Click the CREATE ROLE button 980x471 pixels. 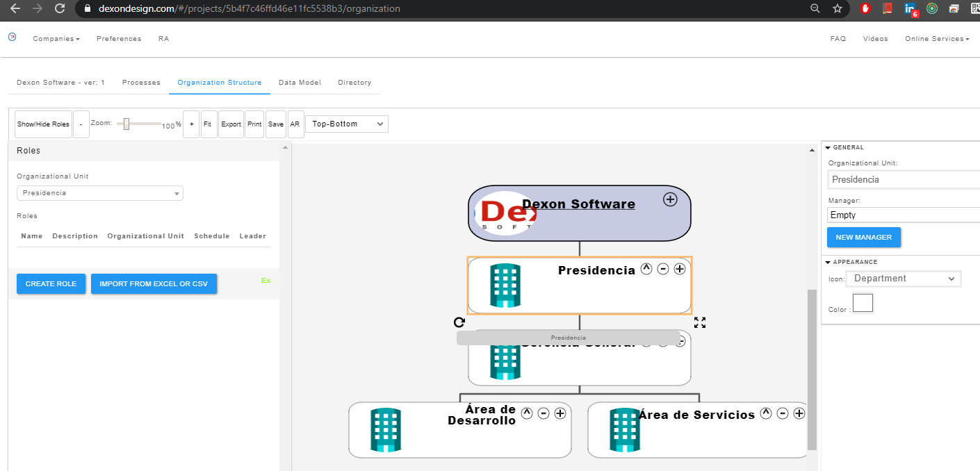point(51,283)
